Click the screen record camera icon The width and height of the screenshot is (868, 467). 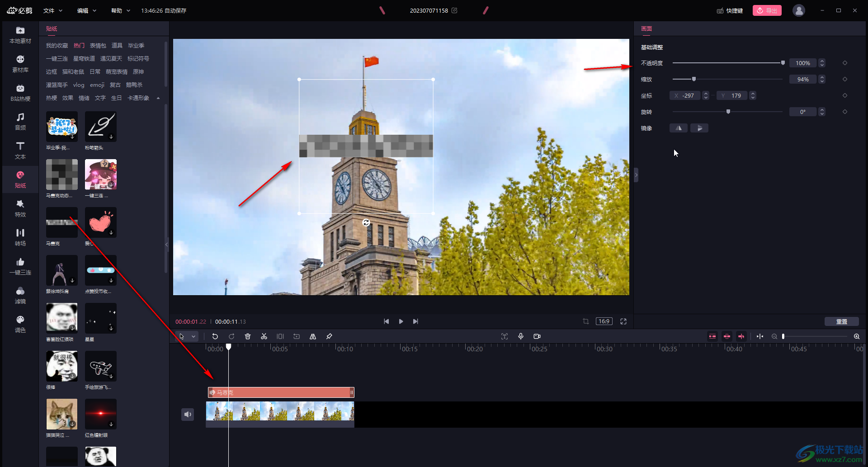pyautogui.click(x=537, y=336)
